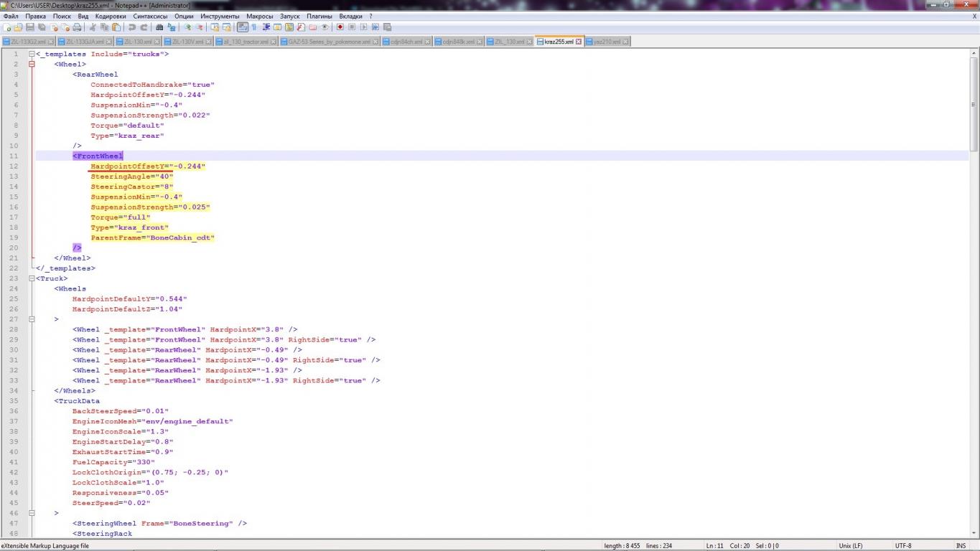This screenshot has height=551, width=980.
Task: Collapse the _templates fold on line 1
Action: pos(32,54)
